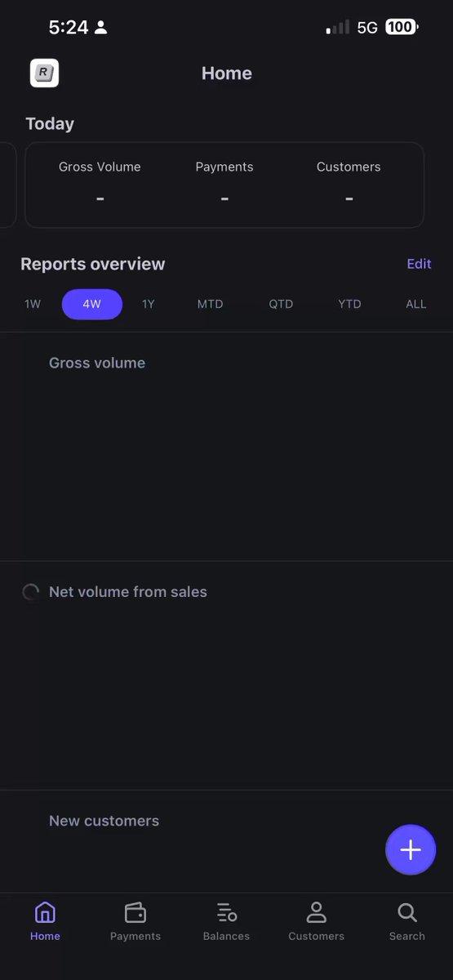Open Balances via the list icon

click(226, 912)
